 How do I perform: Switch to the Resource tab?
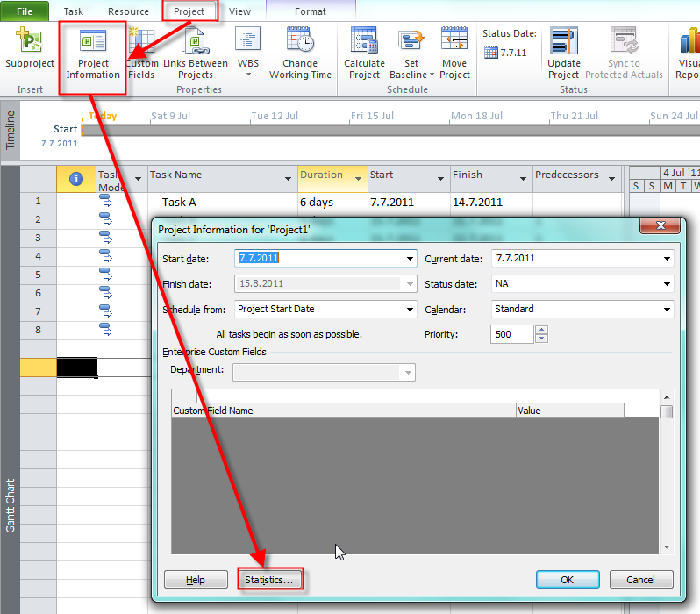point(128,11)
